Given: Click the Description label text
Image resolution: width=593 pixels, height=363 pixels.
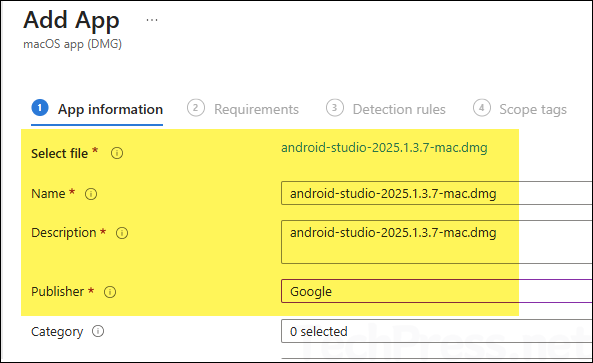Looking at the screenshot, I should [64, 233].
